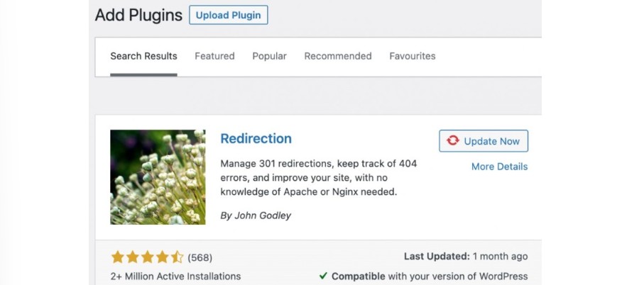This screenshot has height=285, width=644.
Task: Click the third rating star
Action: click(x=147, y=257)
